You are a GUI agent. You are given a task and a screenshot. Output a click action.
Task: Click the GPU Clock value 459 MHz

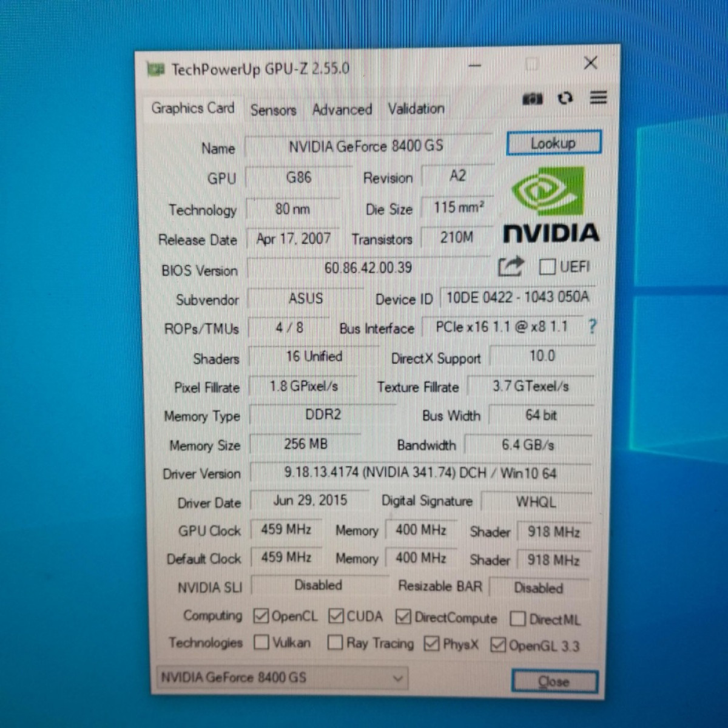(x=286, y=530)
